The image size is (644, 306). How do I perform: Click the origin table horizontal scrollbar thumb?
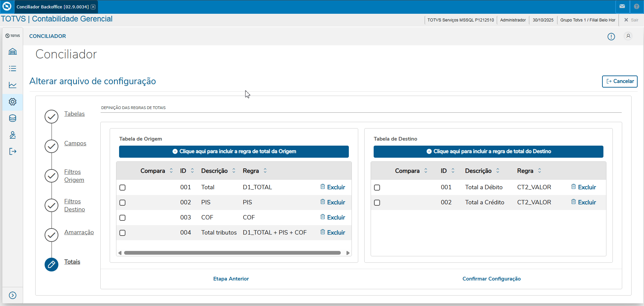[232, 253]
